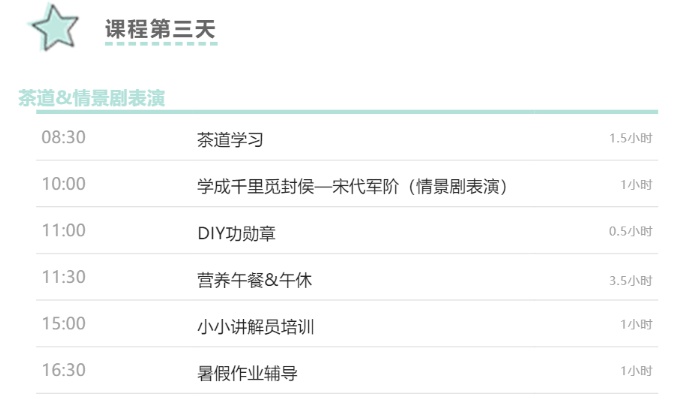Open 学成千里觅封侯—宋代军阶 activity
This screenshot has width=695, height=401.
click(x=353, y=186)
